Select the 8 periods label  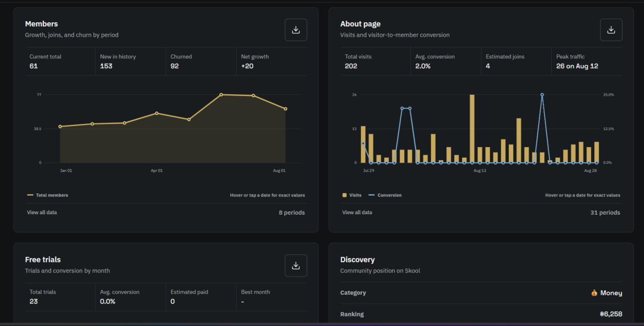tap(292, 213)
